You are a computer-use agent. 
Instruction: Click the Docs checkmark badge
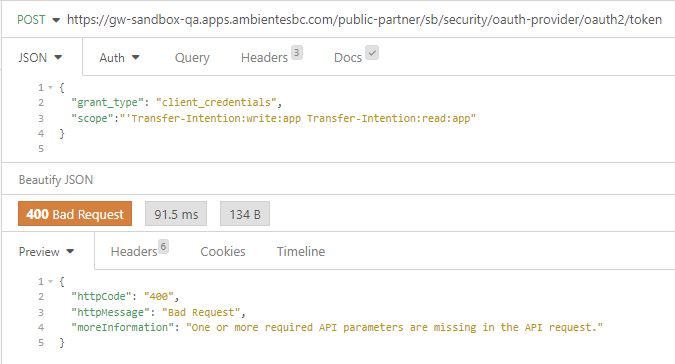tap(372, 52)
